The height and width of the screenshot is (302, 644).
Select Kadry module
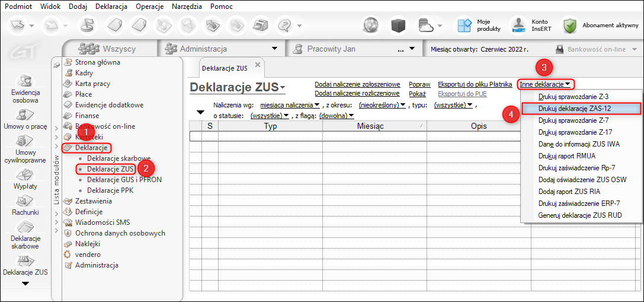[84, 73]
